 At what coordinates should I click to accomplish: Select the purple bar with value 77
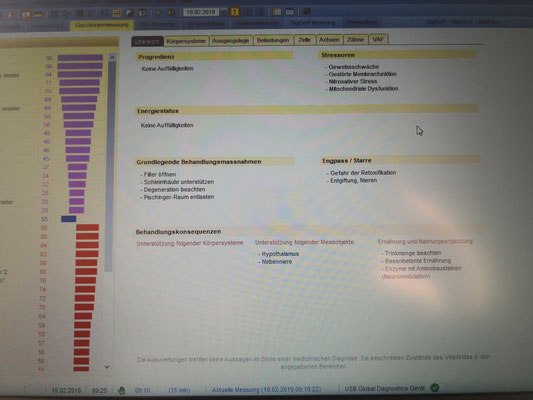(80, 83)
